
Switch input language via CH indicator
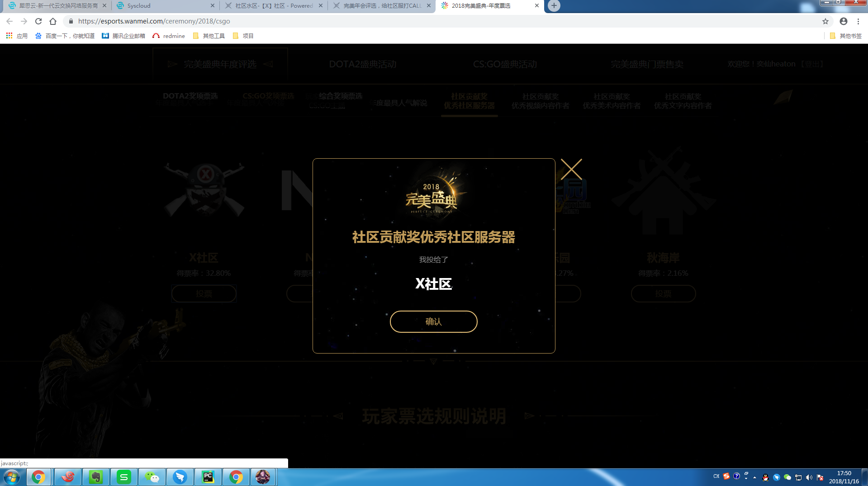point(716,476)
